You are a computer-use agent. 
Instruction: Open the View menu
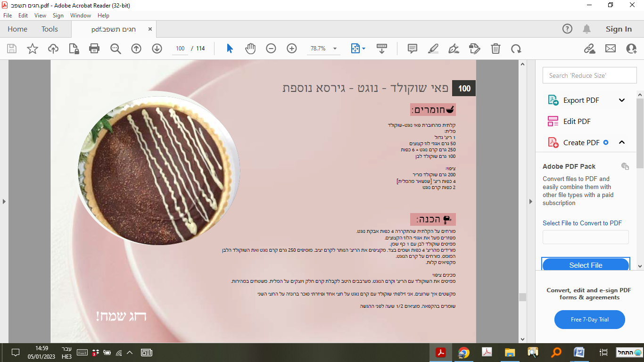coord(40,16)
